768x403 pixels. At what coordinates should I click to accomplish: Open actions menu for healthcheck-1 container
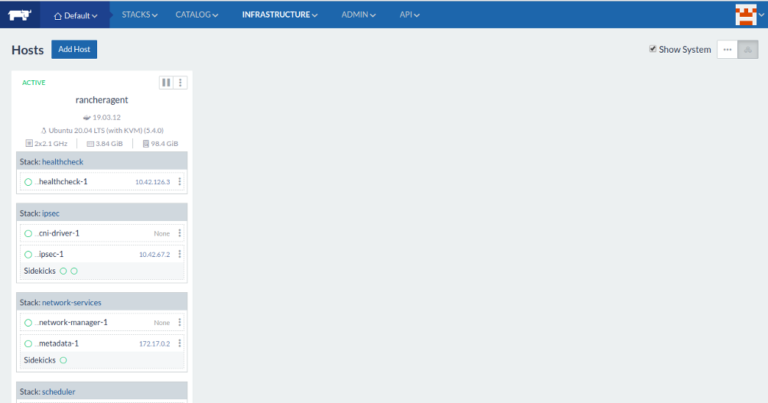coord(179,182)
